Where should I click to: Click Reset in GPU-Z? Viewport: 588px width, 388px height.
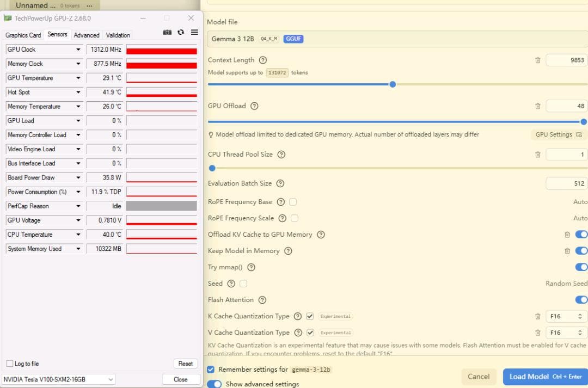tap(186, 364)
